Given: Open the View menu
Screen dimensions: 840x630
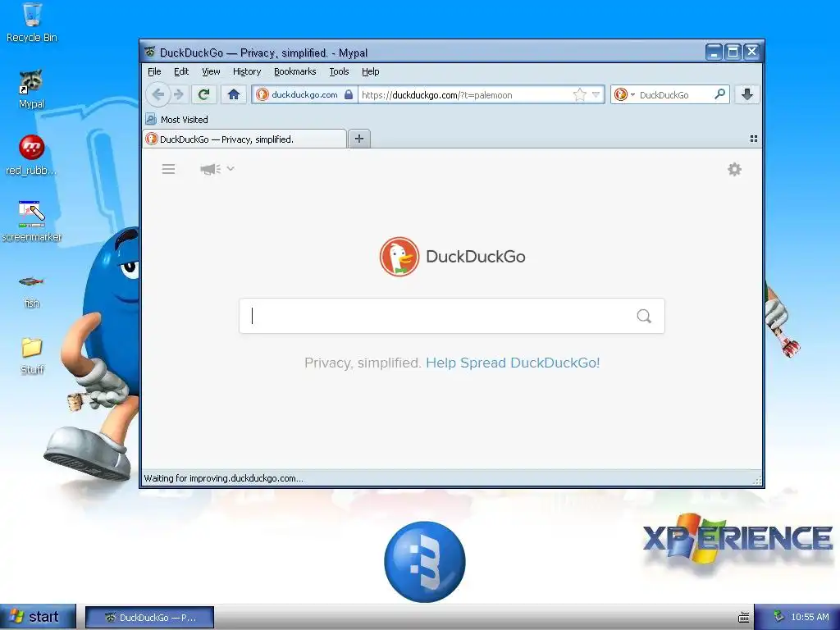Looking at the screenshot, I should tap(211, 71).
